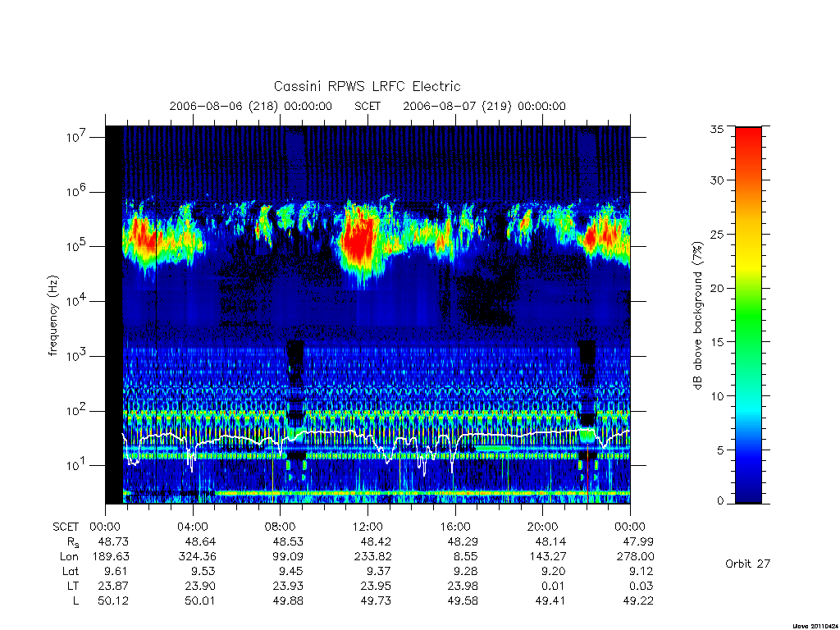This screenshot has width=840, height=630.
Task: Click the Lon row label
Action: (70, 557)
